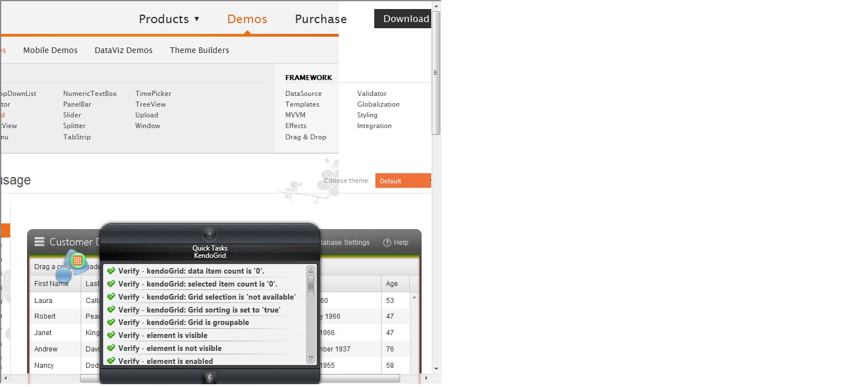Open the Globalization framework link
Viewport: 868px width, 387px height.
coord(378,104)
